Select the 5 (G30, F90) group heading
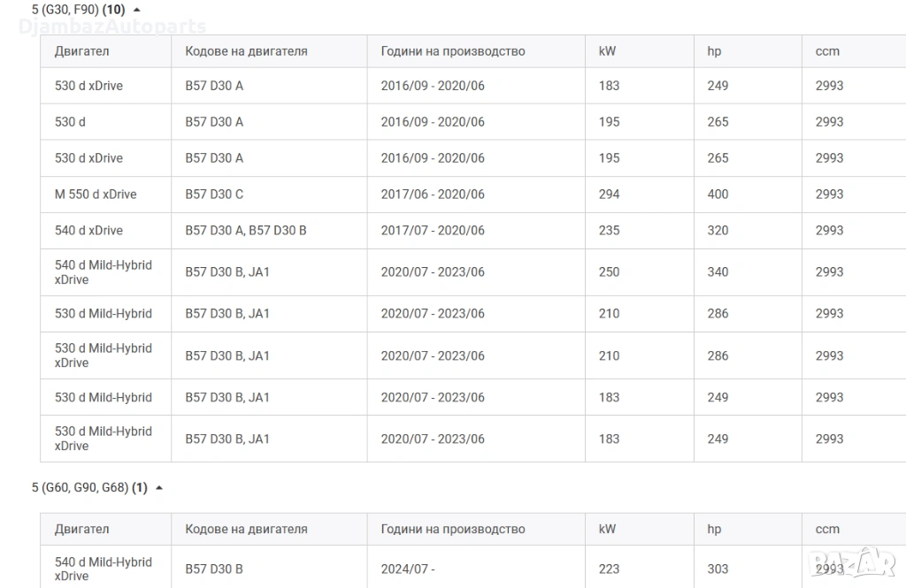 click(78, 10)
